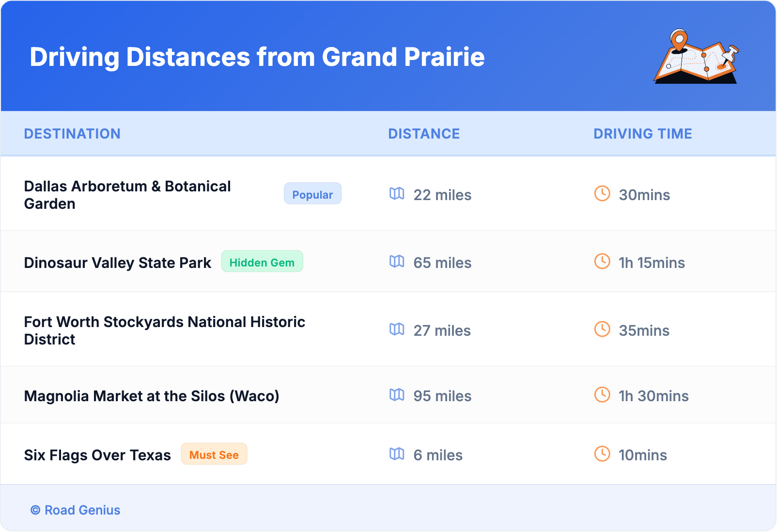777x532 pixels.
Task: Click the Hidden Gem badge
Action: [x=262, y=262]
